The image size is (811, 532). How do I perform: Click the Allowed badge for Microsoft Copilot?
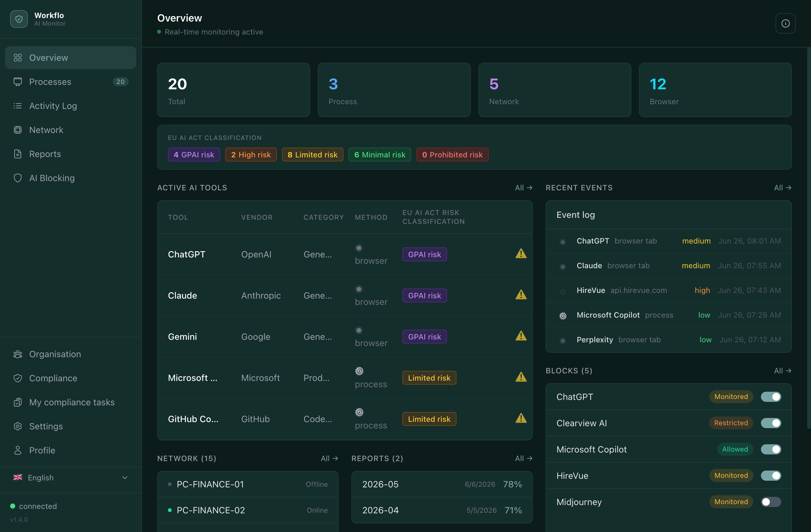pos(735,449)
